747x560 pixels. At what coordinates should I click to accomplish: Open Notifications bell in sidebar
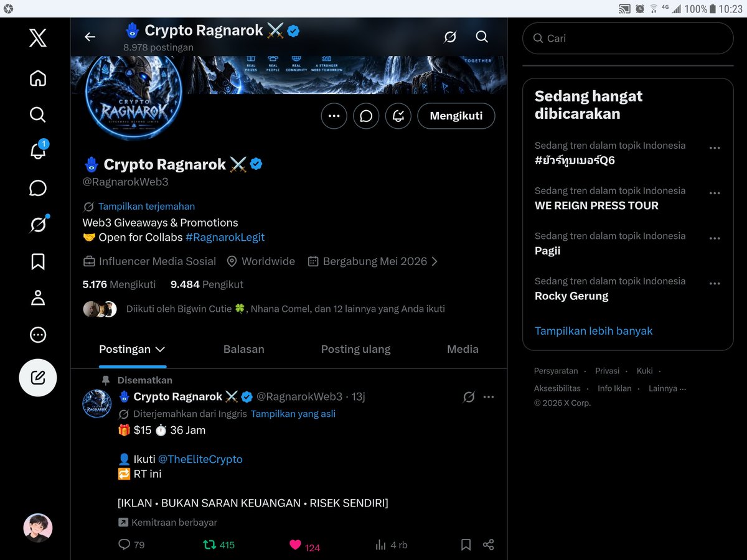(38, 150)
